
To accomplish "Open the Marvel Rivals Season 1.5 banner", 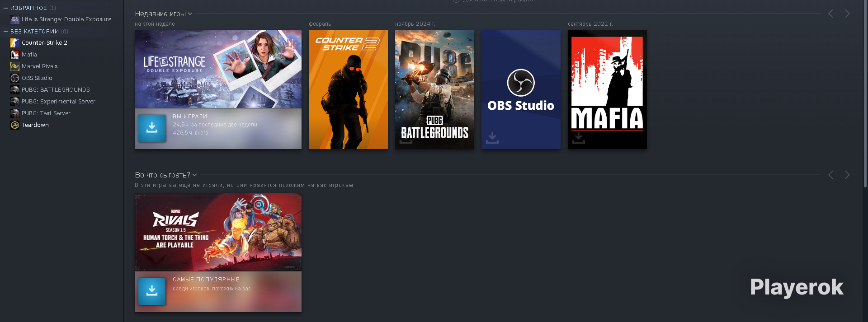I will pyautogui.click(x=218, y=232).
